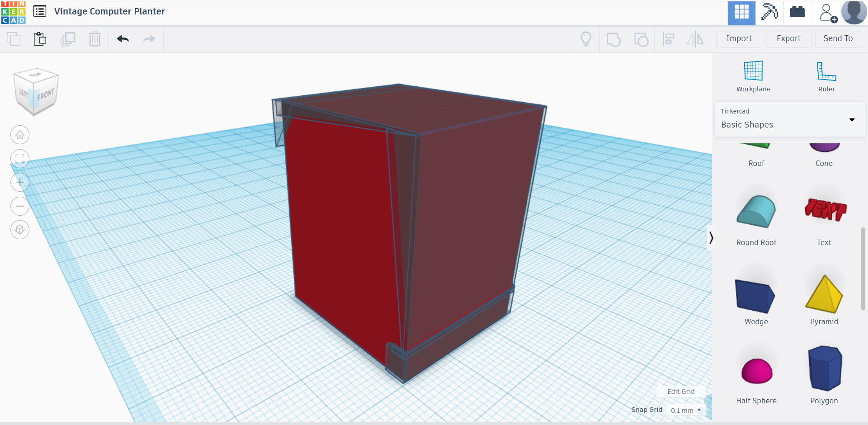Collapse the shapes panel with chevron
Viewport: 868px width, 425px height.
[x=711, y=237]
